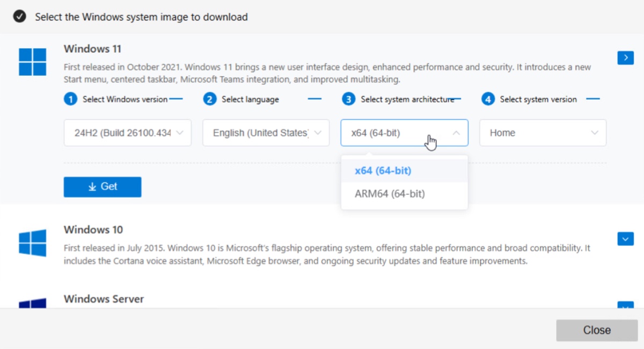The height and width of the screenshot is (349, 644).
Task: Click step badge 1 'Select Windows version'
Action: click(x=70, y=99)
